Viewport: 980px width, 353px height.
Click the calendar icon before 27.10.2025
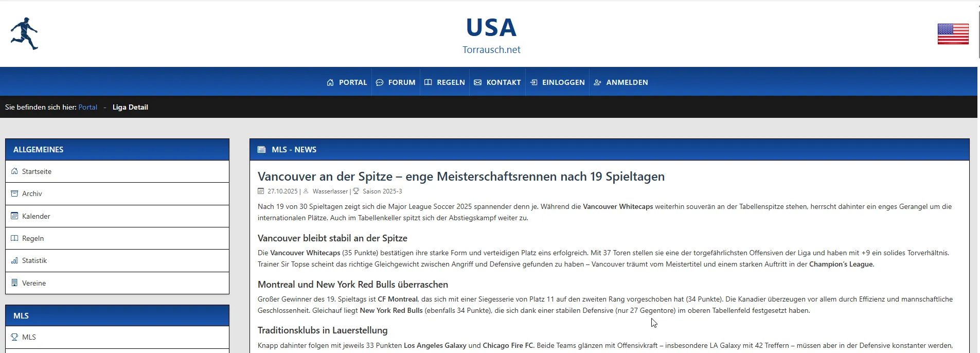pos(261,191)
